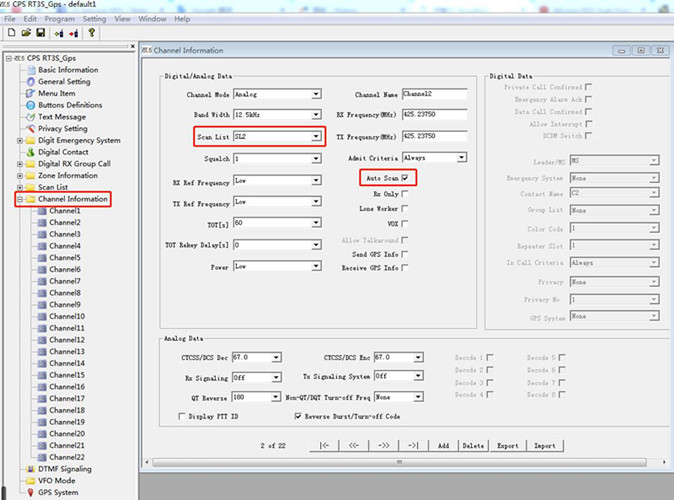Select Channel12 in the channel tree
Screen dimensions: 674x500
pyautogui.click(x=65, y=340)
